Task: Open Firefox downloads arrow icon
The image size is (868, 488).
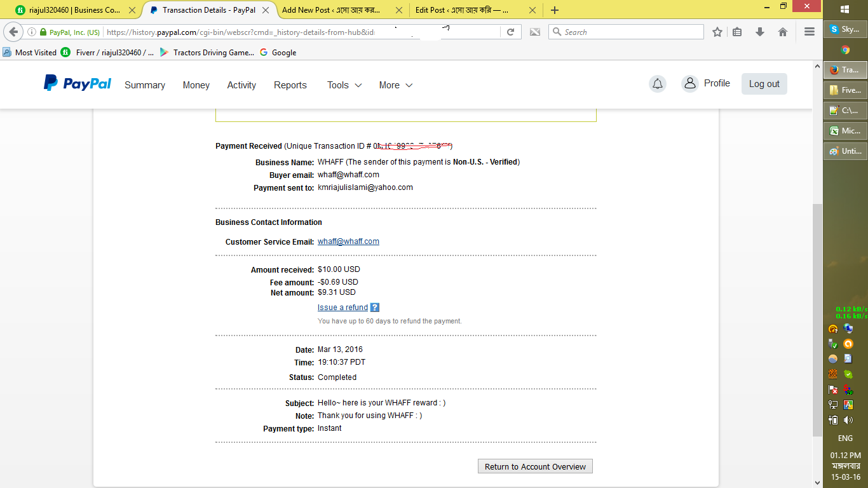Action: pyautogui.click(x=759, y=32)
